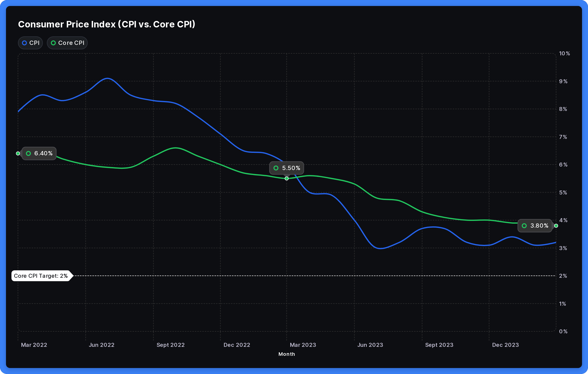Click the Month axis title
Screen dimensions: 588x374
point(287,354)
